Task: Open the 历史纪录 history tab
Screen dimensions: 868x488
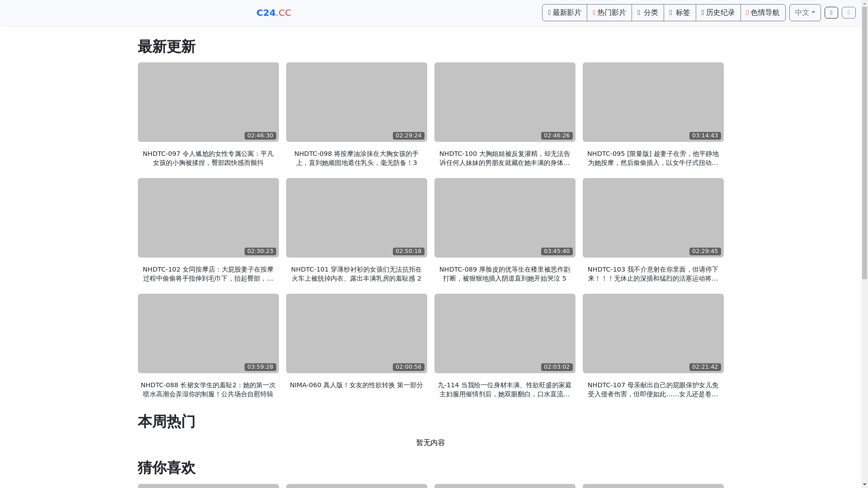Action: pyautogui.click(x=718, y=13)
